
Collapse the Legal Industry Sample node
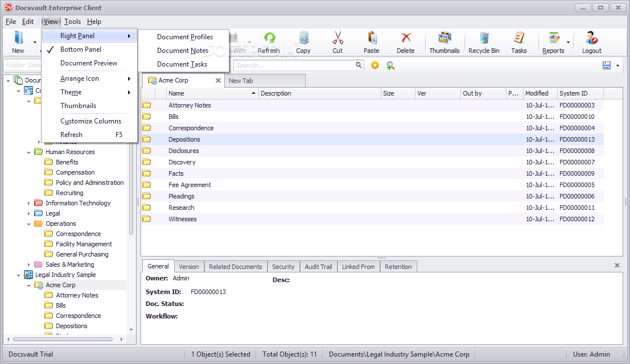[18, 275]
